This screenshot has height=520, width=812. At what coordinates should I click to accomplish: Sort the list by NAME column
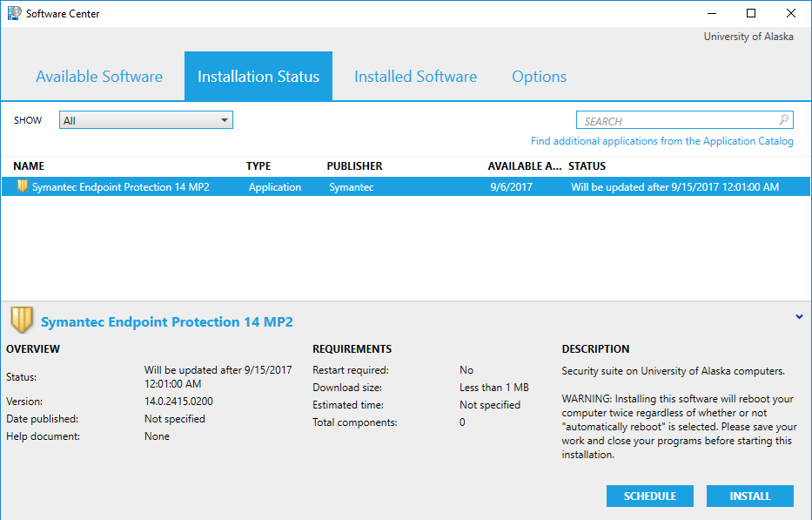[x=29, y=165]
